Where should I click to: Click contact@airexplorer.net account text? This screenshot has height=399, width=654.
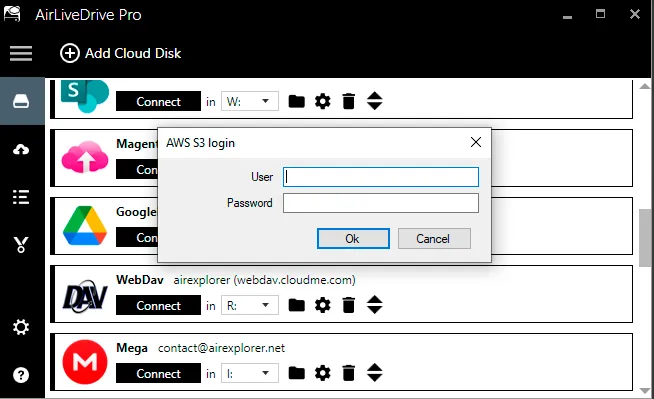point(221,348)
